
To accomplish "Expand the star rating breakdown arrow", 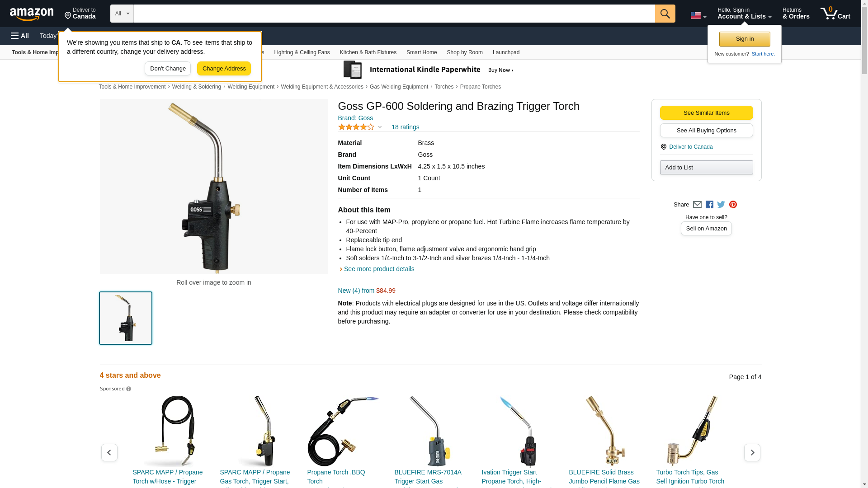I will (x=380, y=127).
